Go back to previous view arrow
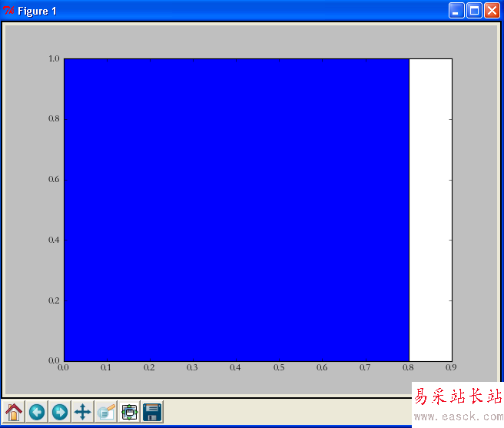The height and width of the screenshot is (428, 504). point(37,412)
